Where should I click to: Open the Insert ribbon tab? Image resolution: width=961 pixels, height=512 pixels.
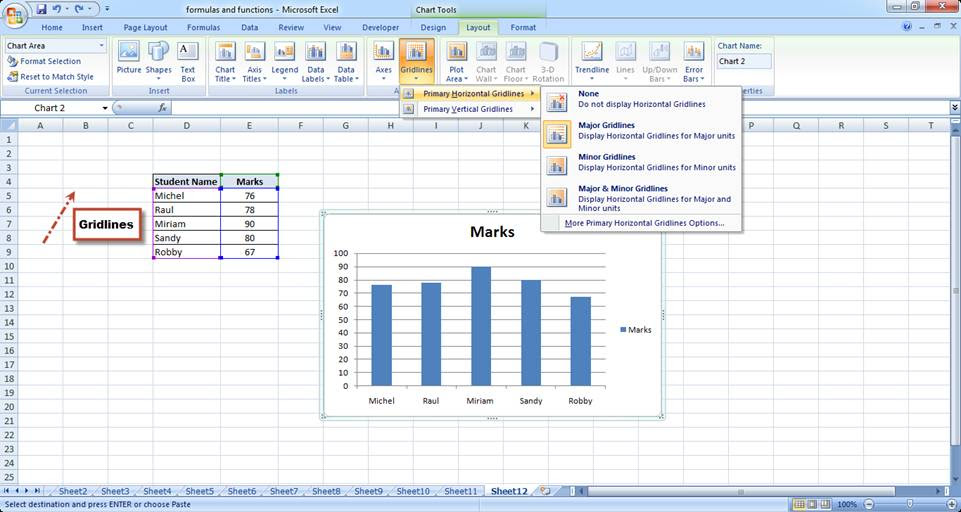click(93, 28)
